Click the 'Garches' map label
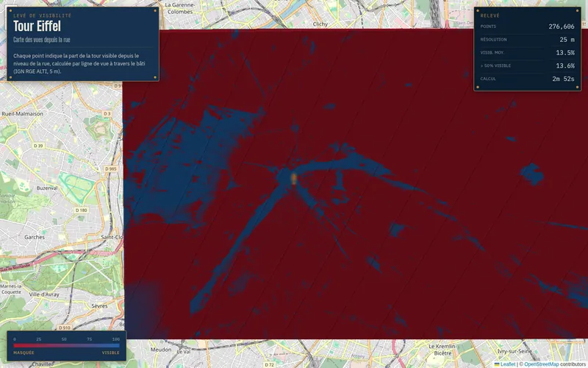The height and width of the screenshot is (368, 588). tap(35, 237)
